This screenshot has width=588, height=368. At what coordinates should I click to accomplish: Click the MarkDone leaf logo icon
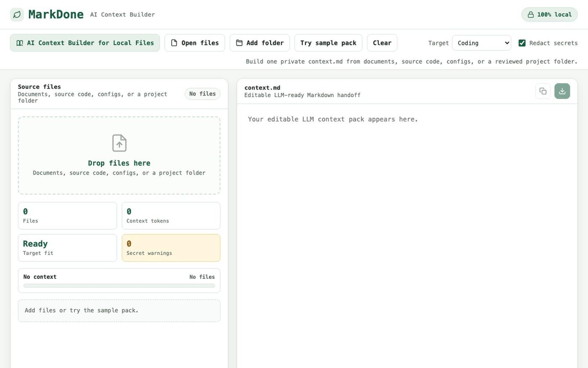point(17,15)
